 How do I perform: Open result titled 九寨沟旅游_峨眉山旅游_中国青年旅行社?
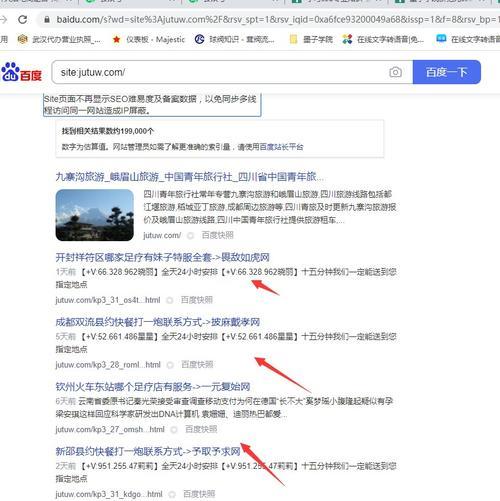(x=189, y=176)
